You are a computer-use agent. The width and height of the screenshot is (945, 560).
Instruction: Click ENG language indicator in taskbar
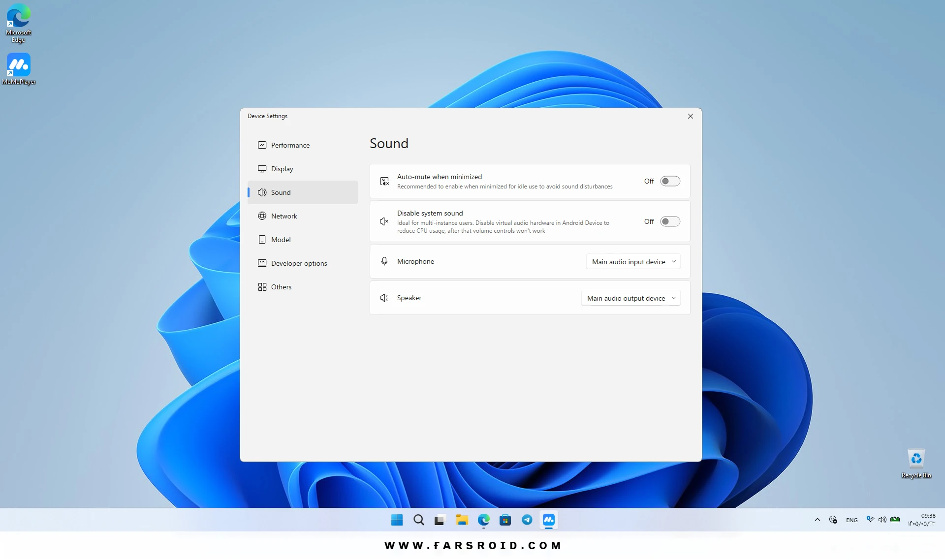click(851, 520)
